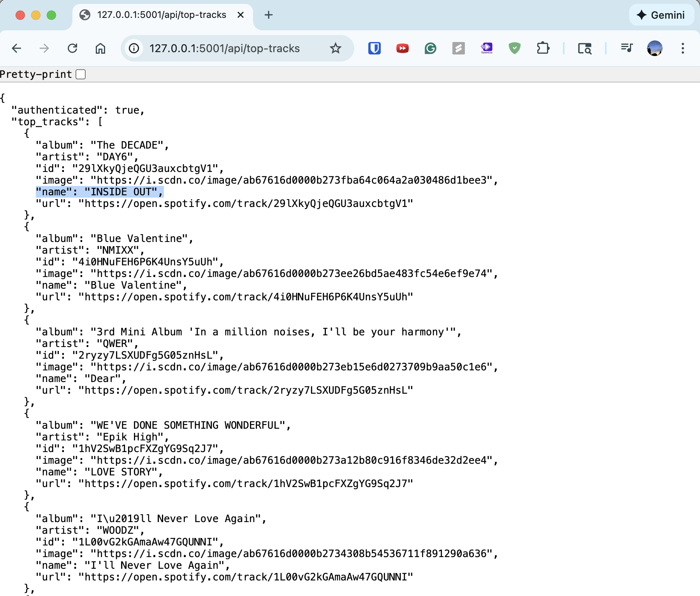Click the browser back navigation button
Screen dimensions: 700x596
16,48
